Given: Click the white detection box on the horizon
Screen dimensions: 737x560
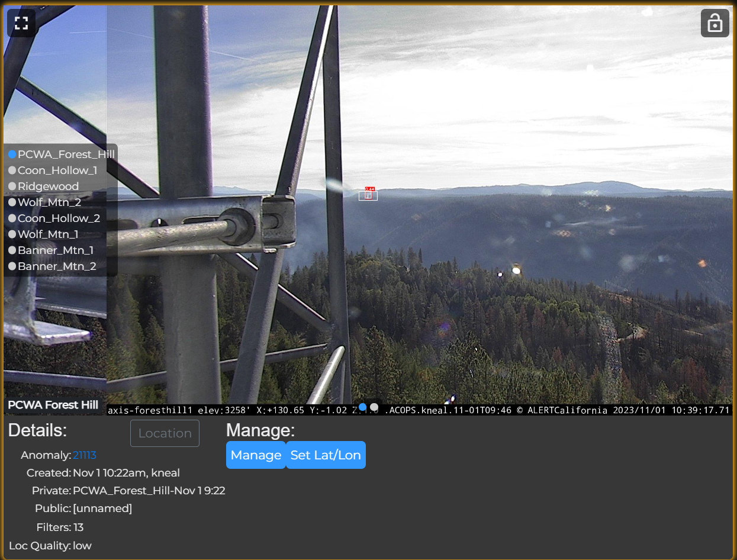Looking at the screenshot, I should (368, 196).
